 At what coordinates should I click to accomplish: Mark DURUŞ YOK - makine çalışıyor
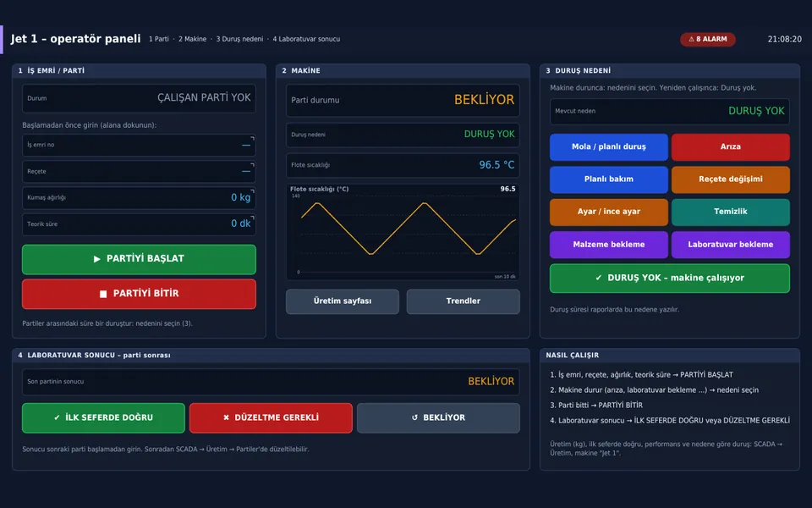(x=670, y=279)
